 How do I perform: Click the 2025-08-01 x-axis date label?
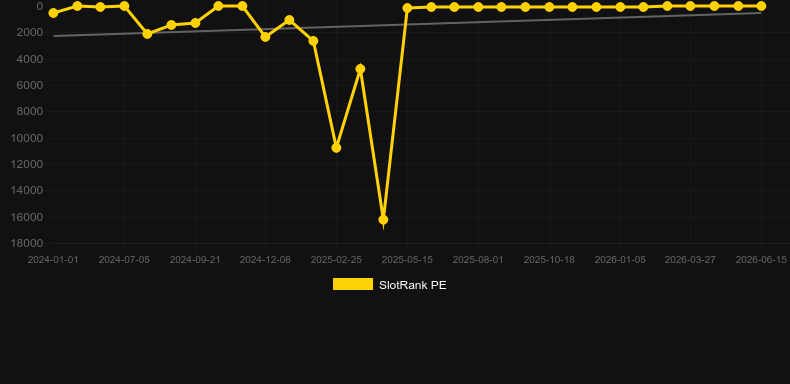[x=478, y=260]
